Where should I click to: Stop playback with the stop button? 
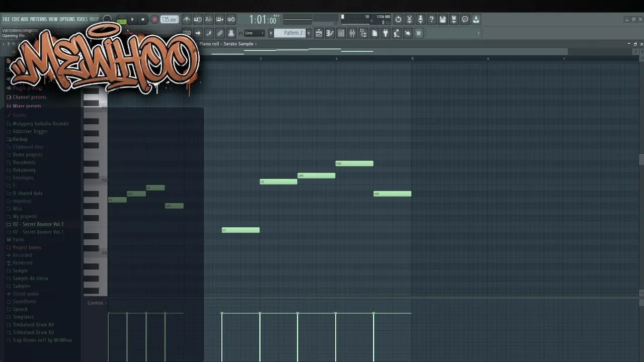point(143,20)
